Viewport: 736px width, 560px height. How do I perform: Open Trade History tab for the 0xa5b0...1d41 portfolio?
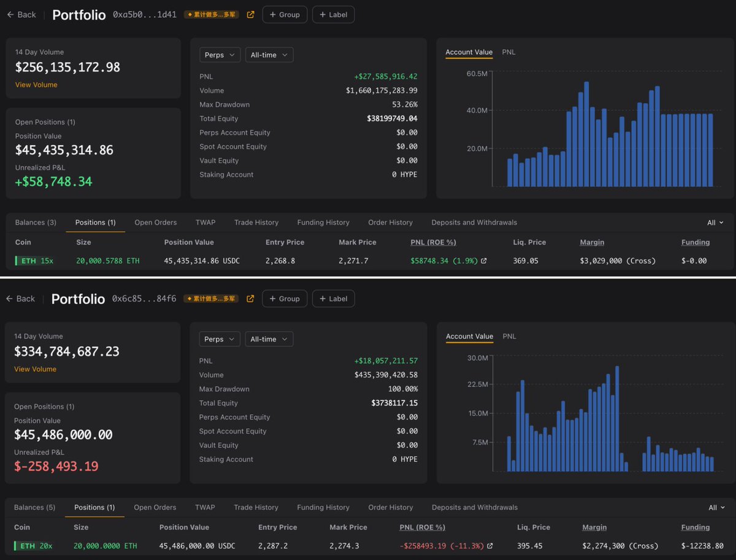256,223
